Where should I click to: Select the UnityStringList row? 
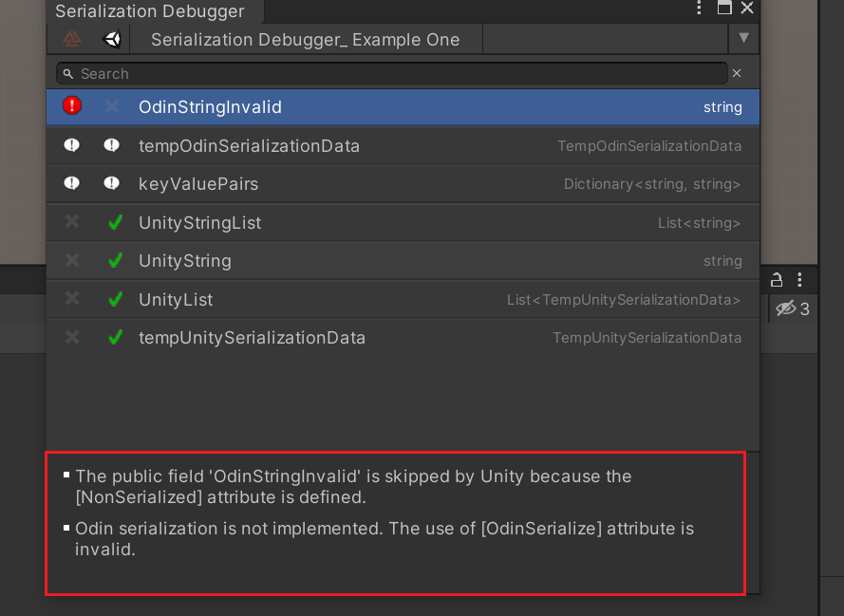403,223
